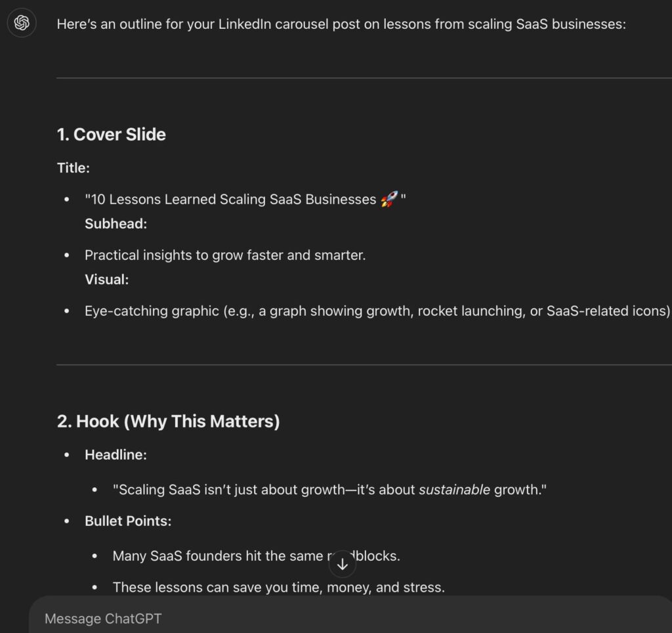Click the 'Visual:' label

(106, 279)
